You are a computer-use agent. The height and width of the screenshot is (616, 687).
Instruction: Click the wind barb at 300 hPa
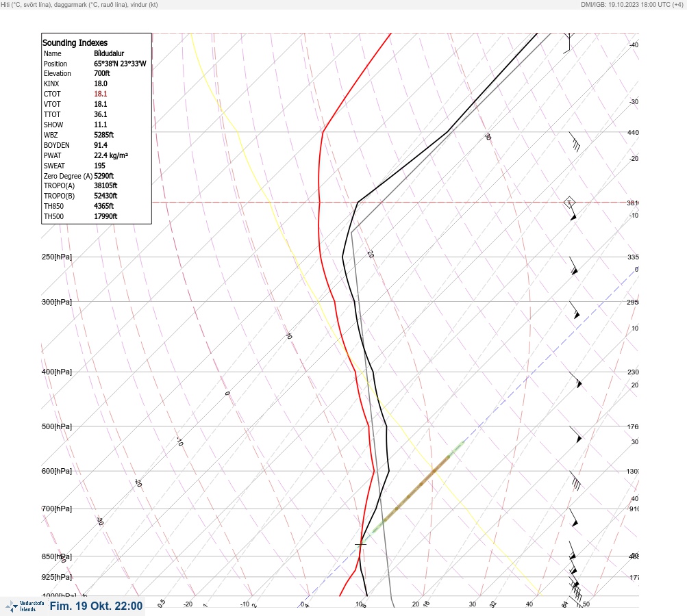(575, 310)
